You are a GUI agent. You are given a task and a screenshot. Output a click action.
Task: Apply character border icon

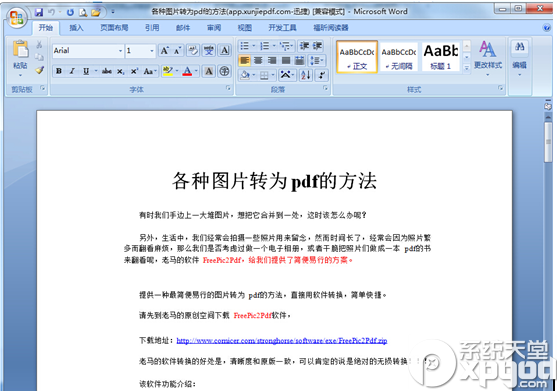[x=225, y=51]
